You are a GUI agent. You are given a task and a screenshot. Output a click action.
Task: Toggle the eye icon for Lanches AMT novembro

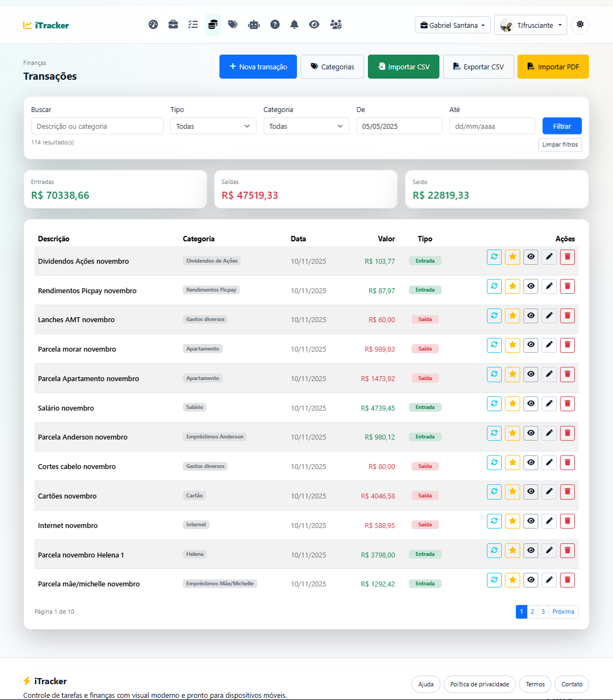coord(531,316)
